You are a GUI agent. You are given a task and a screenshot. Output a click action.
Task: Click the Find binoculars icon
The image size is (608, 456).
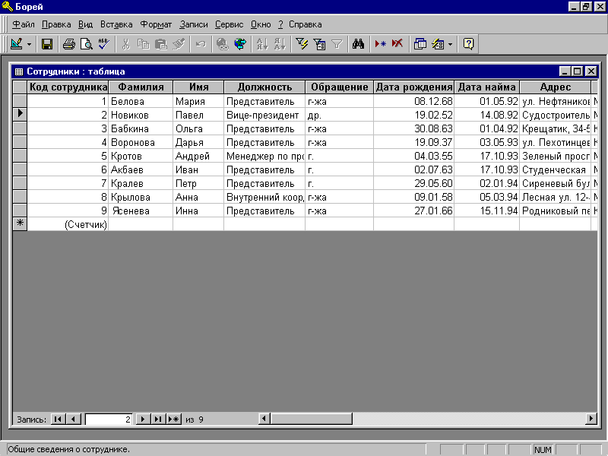point(358,44)
